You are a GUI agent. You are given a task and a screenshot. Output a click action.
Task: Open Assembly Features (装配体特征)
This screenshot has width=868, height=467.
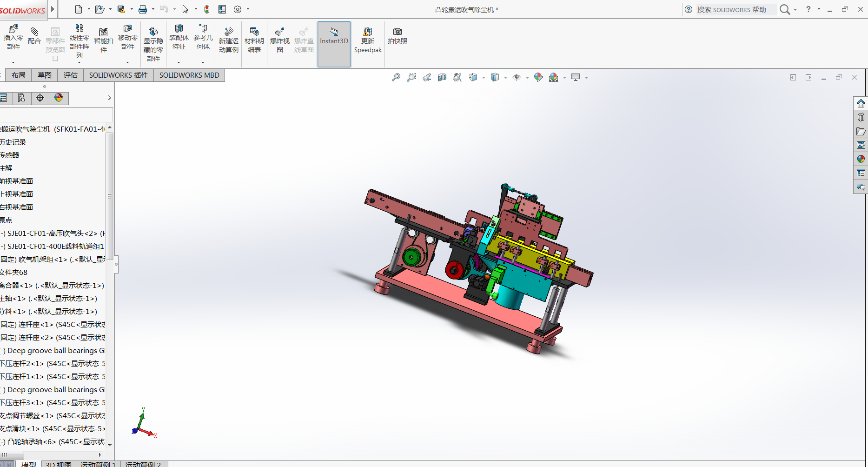179,37
